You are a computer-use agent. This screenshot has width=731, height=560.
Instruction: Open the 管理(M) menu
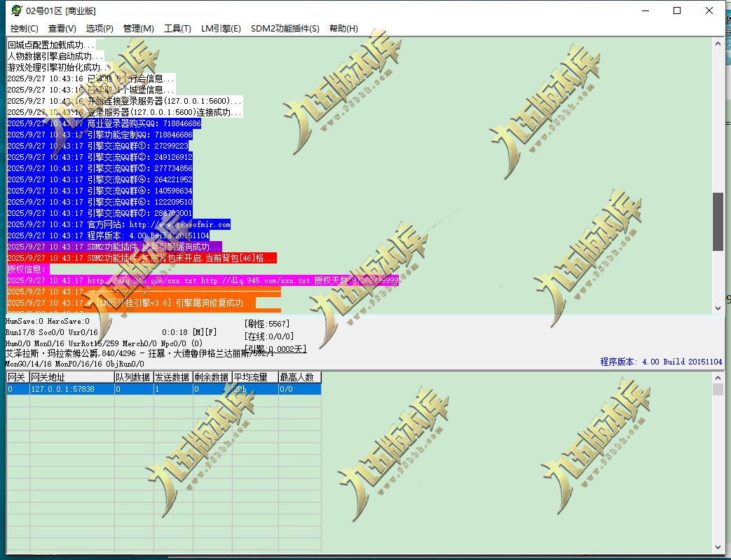pyautogui.click(x=139, y=29)
